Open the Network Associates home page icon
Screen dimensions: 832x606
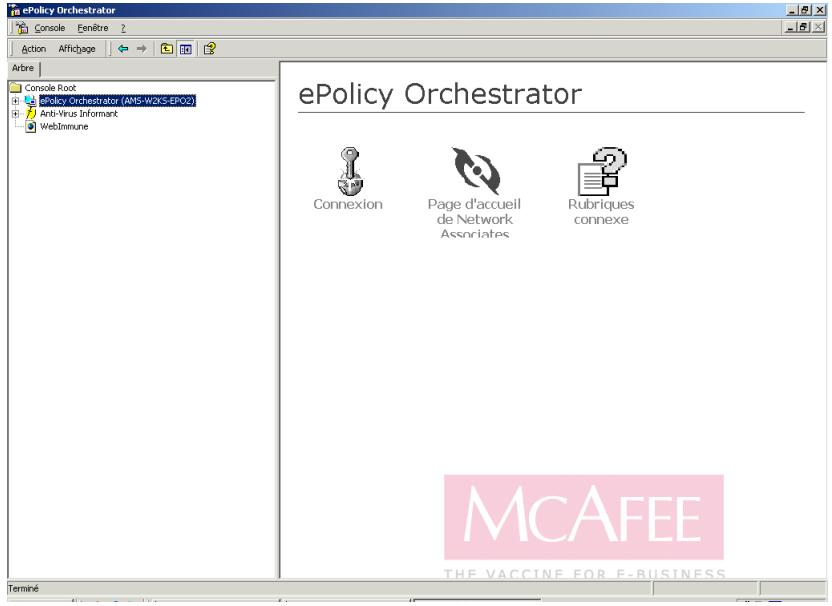coord(476,171)
